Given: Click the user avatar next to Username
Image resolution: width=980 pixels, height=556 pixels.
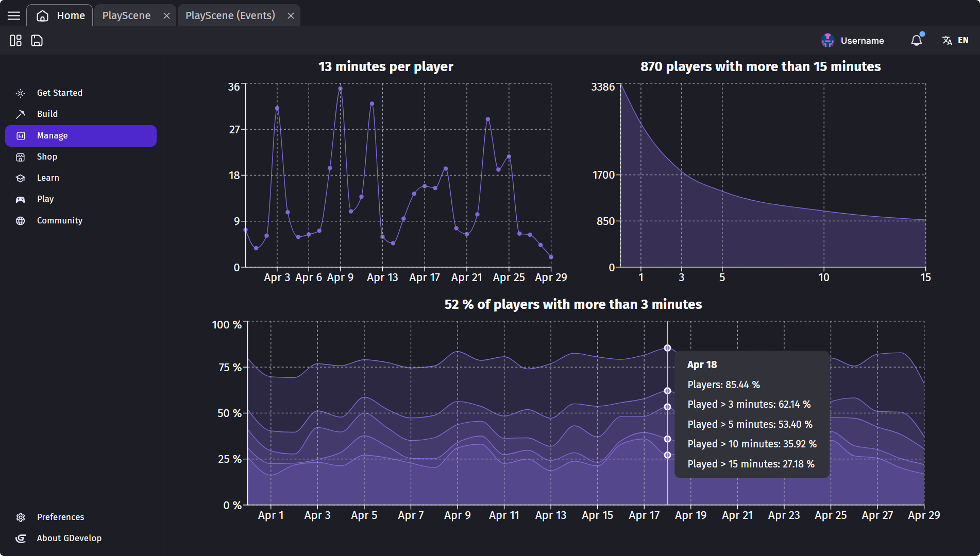Looking at the screenshot, I should [827, 40].
